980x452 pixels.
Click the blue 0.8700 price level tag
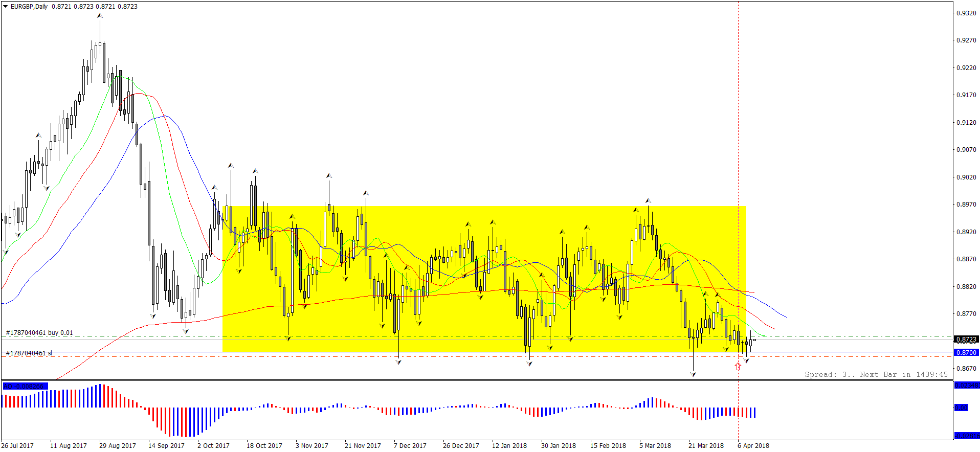966,353
